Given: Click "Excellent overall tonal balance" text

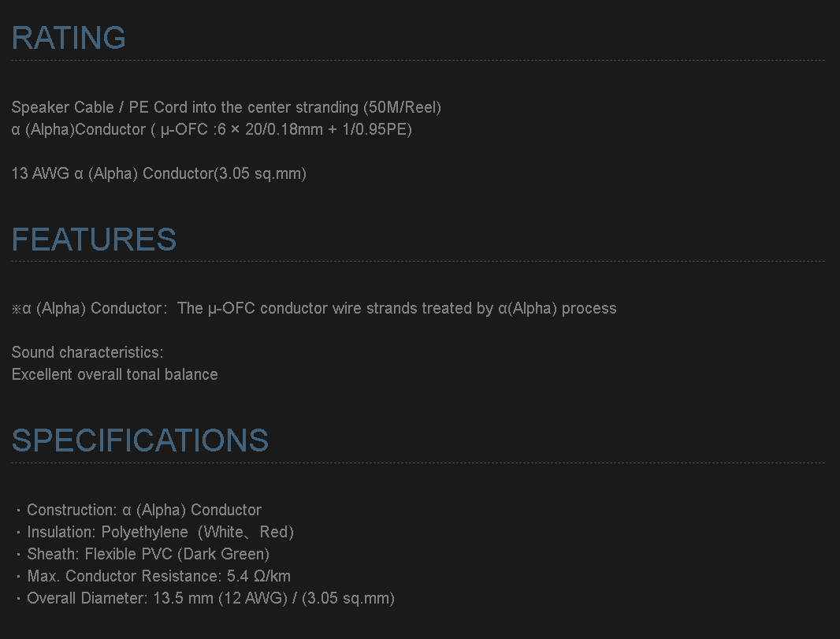Looking at the screenshot, I should point(114,374).
